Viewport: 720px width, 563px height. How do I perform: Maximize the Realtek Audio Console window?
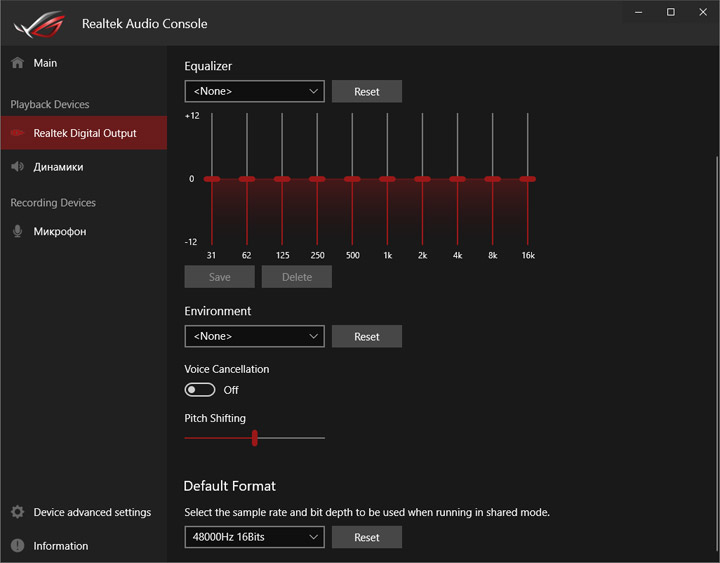pos(671,12)
